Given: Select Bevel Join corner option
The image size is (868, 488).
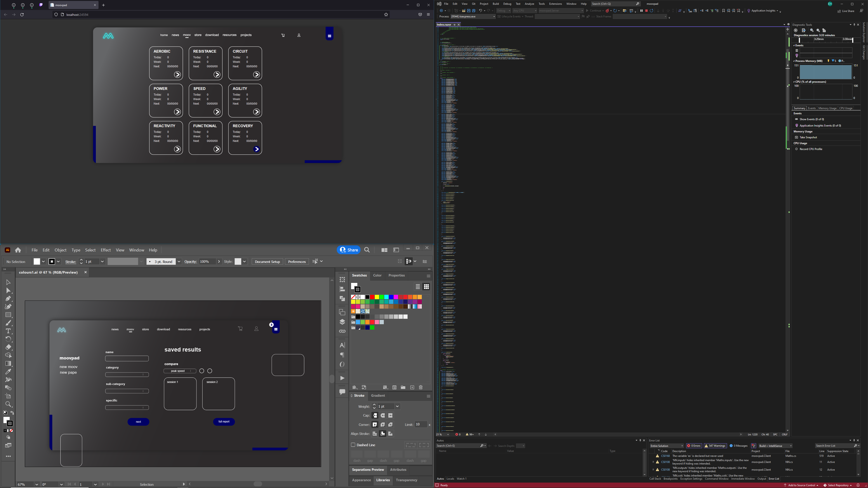Looking at the screenshot, I should [391, 425].
